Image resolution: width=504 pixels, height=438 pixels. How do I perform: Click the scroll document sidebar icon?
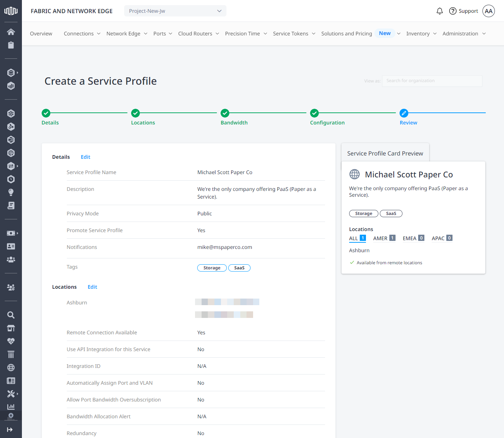click(x=11, y=205)
